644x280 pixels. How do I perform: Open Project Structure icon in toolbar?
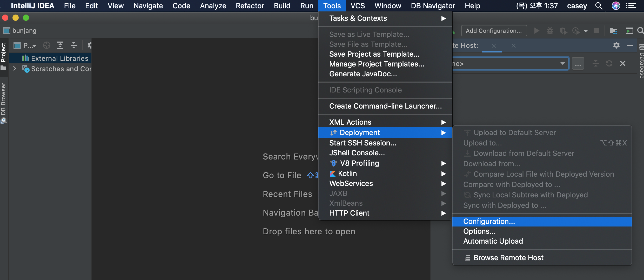[x=613, y=31]
